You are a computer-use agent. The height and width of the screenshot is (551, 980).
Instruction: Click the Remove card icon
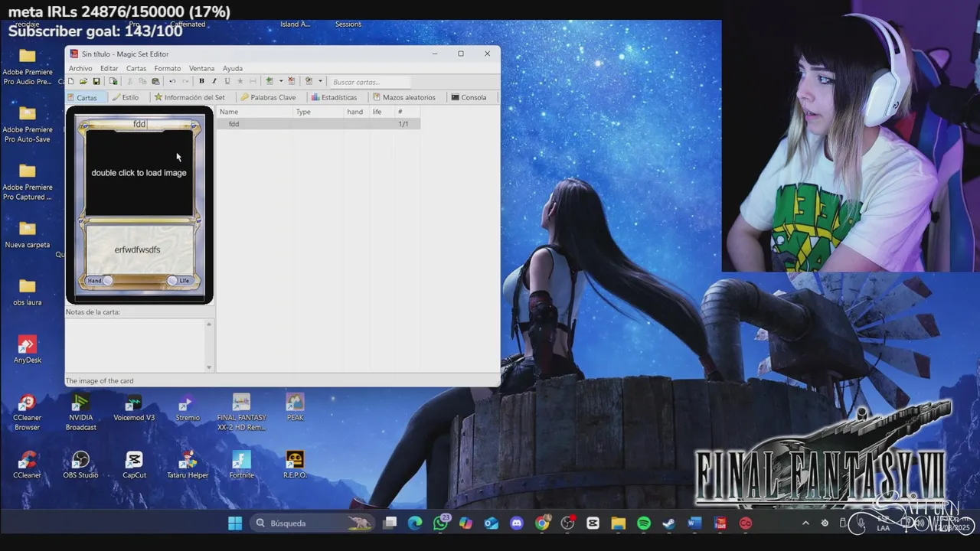click(292, 81)
